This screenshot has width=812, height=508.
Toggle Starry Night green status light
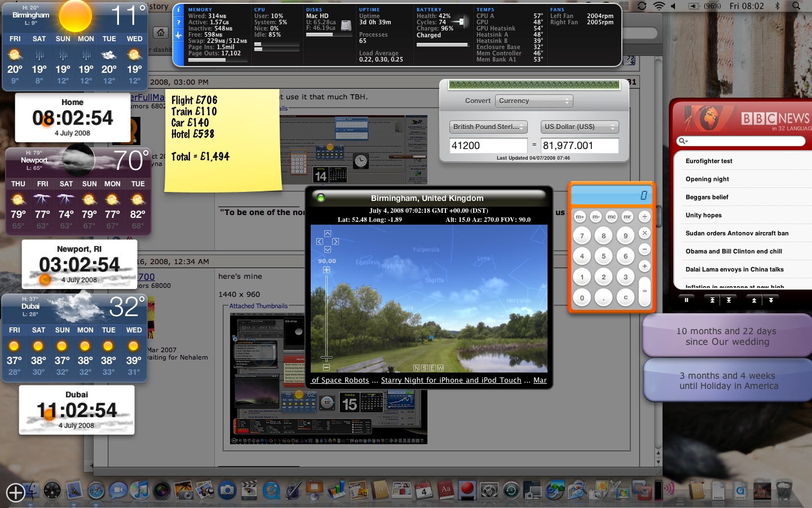[321, 198]
